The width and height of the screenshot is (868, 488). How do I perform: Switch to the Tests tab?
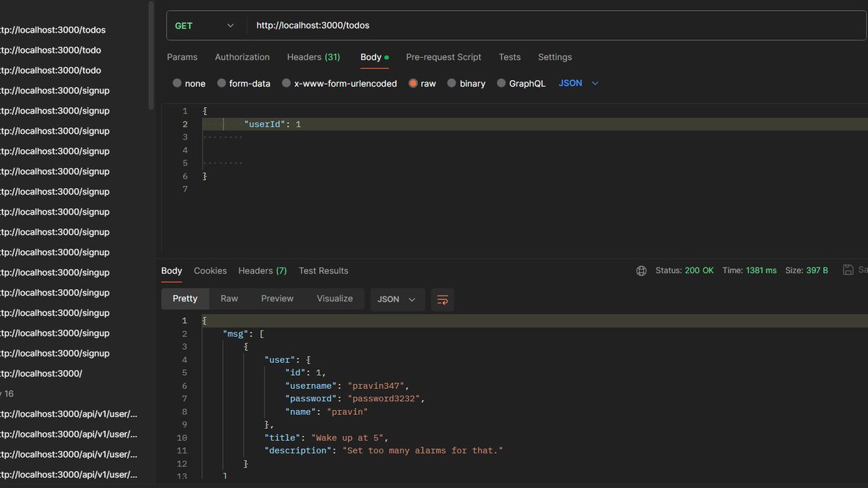pos(509,57)
